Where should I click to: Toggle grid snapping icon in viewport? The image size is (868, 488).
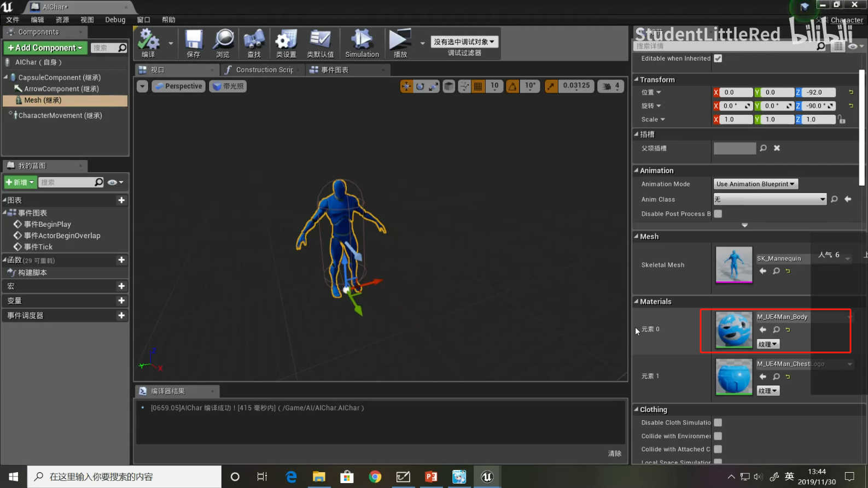(x=477, y=86)
